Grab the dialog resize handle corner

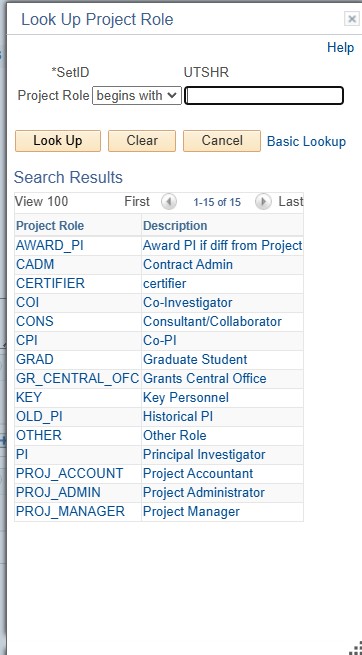[x=355, y=648]
